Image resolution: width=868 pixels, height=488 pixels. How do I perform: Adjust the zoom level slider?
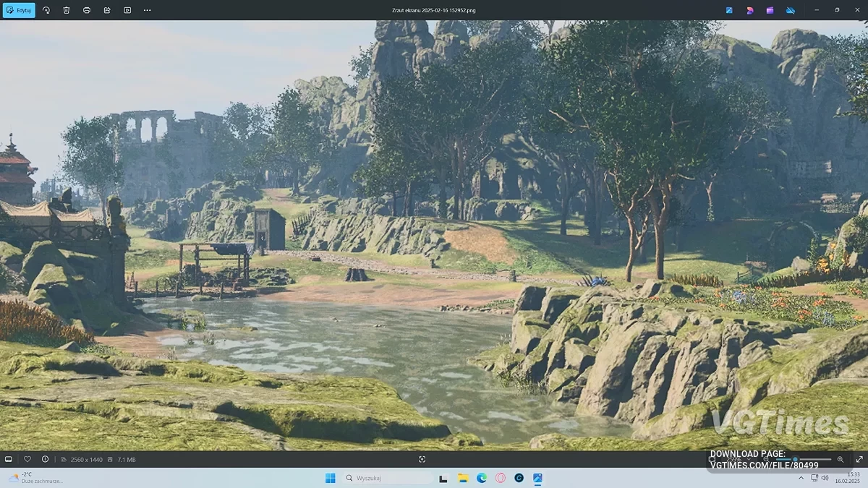click(x=796, y=459)
